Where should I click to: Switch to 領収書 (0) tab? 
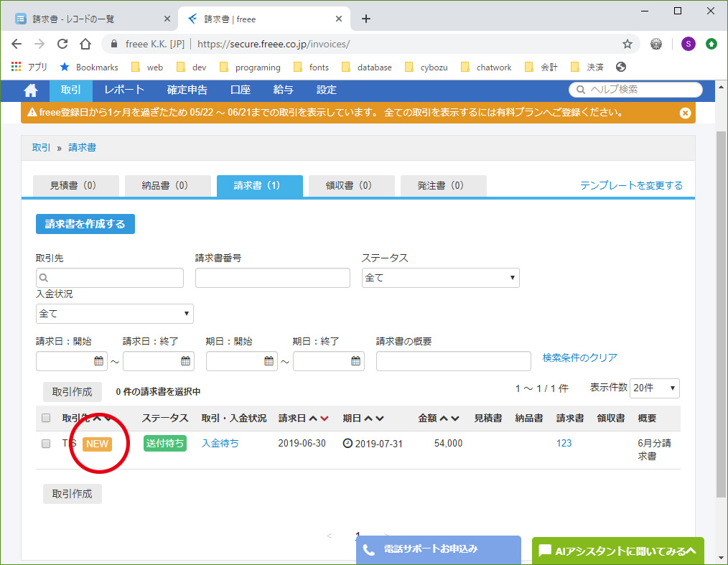point(352,186)
